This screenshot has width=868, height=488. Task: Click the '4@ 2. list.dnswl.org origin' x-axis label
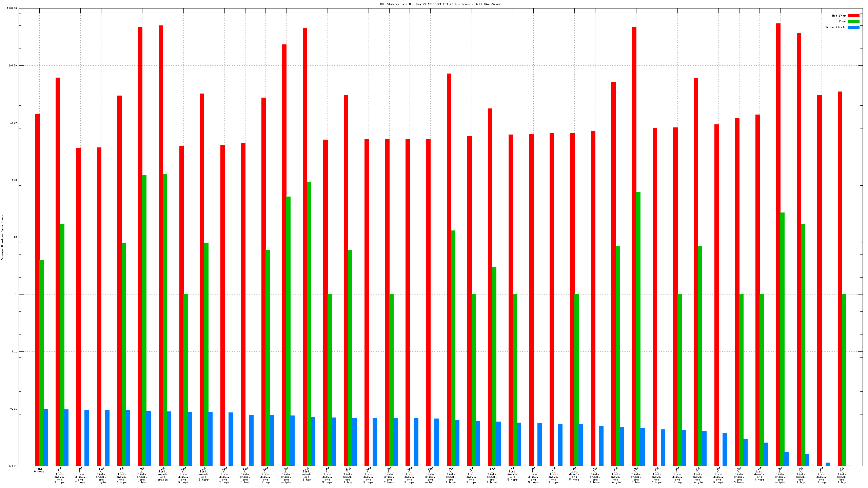pos(286,475)
